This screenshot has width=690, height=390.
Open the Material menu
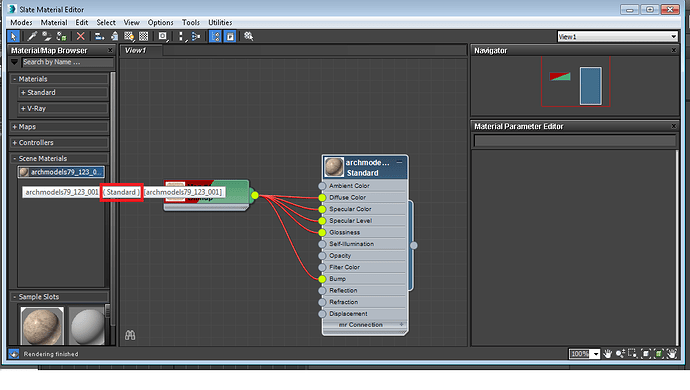(x=54, y=22)
